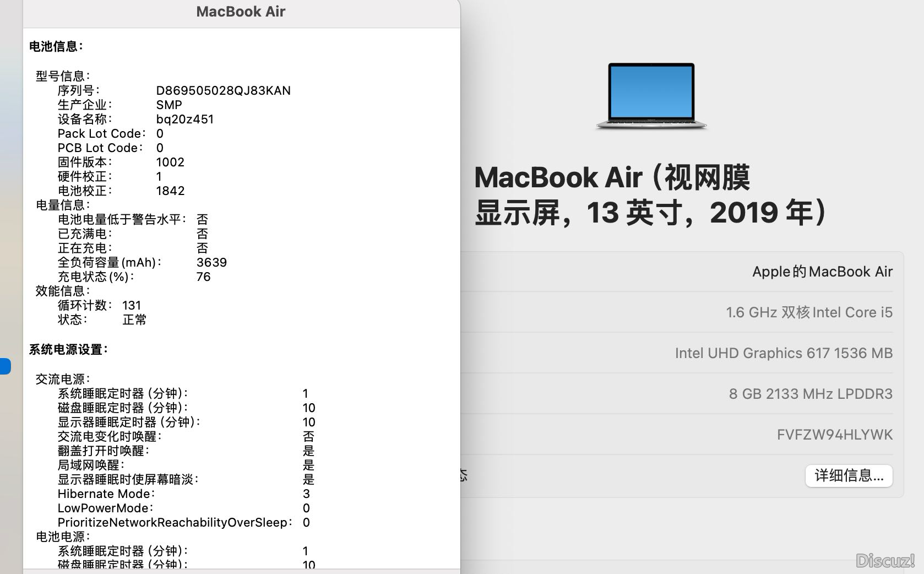Screen dimensions: 924x574
Task: Click the 正在充电 row label
Action: point(85,248)
